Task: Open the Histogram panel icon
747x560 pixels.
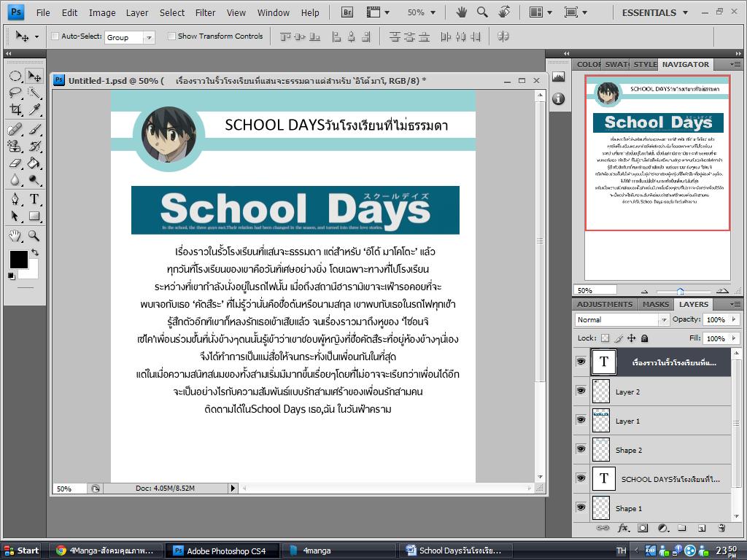Action: (x=558, y=77)
